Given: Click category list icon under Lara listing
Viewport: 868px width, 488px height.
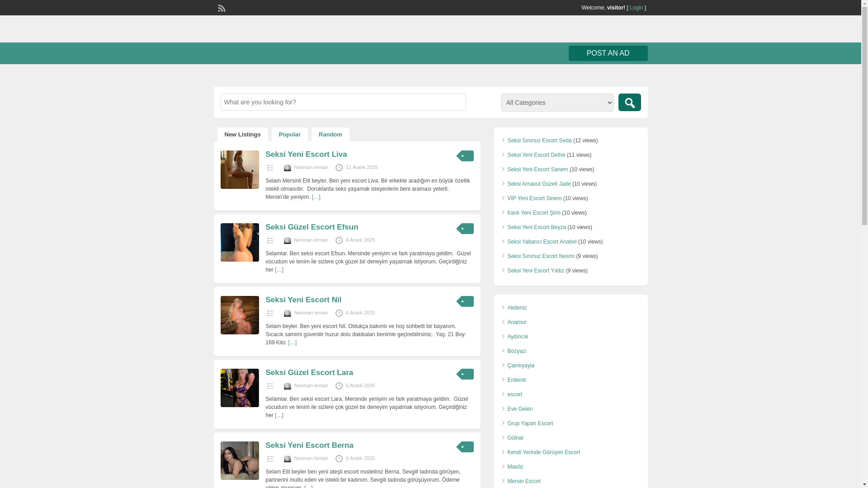Looking at the screenshot, I should [270, 386].
